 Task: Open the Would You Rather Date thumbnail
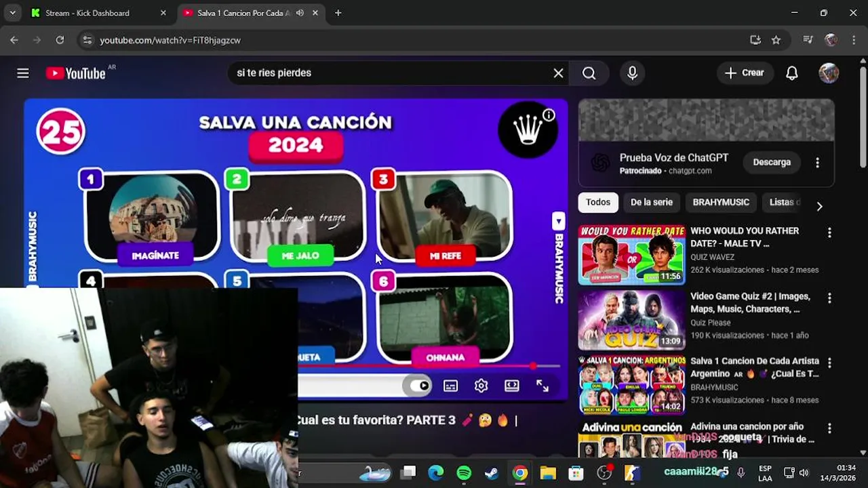(x=632, y=255)
